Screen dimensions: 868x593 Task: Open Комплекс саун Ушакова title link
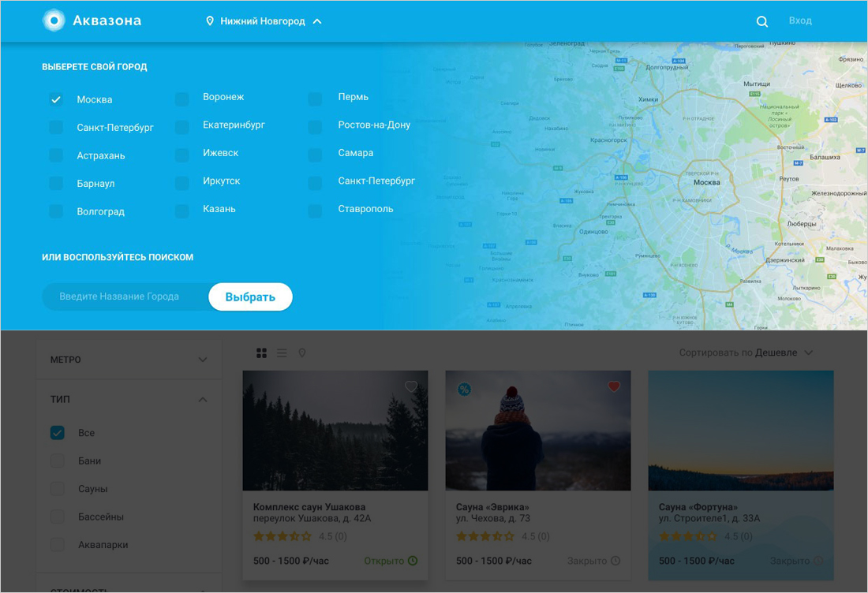point(309,507)
